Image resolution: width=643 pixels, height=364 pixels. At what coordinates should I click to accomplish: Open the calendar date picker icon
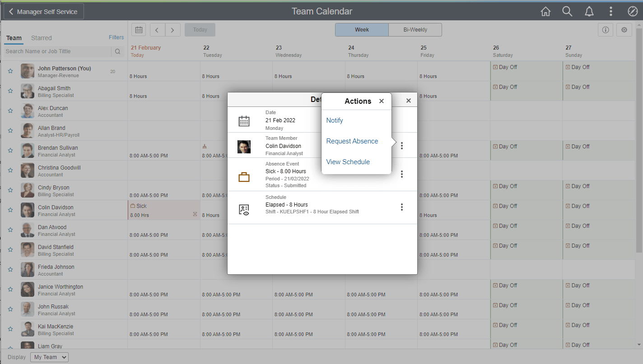pos(139,29)
